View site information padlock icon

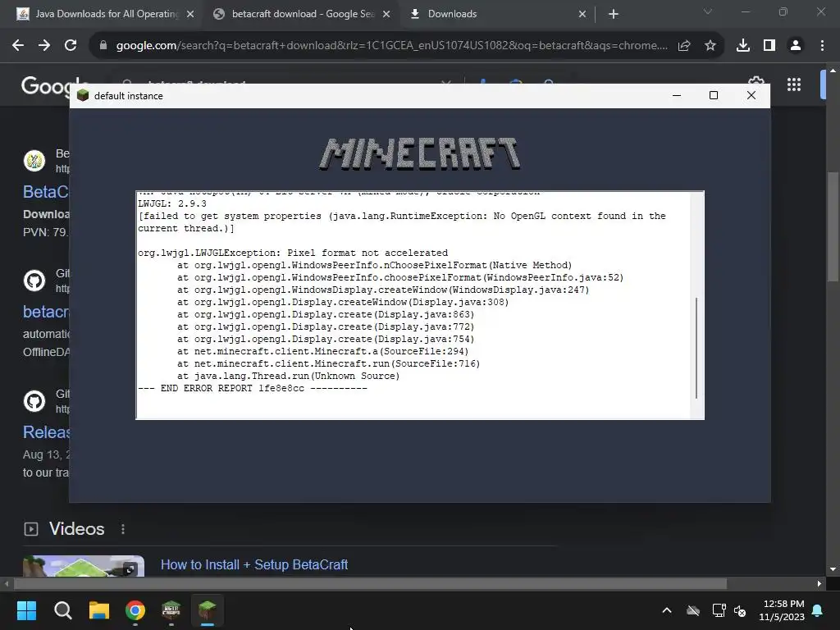[x=103, y=46]
